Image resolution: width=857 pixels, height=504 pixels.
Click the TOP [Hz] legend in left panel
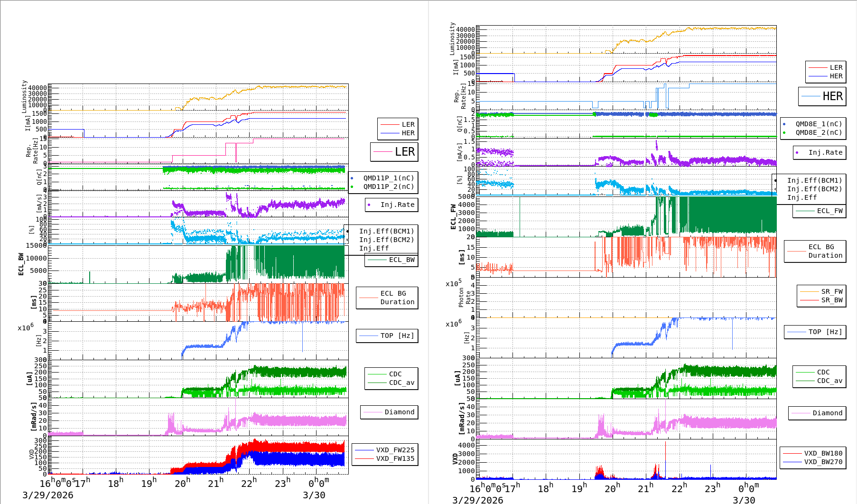[x=397, y=336]
